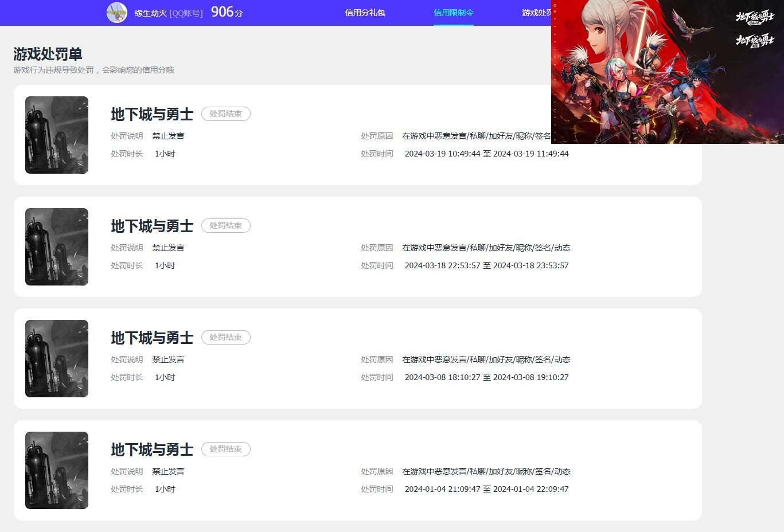Image resolution: width=784 pixels, height=532 pixels.
Task: Open game thumbnail of the 2024-01-04 penalty
Action: [57, 470]
